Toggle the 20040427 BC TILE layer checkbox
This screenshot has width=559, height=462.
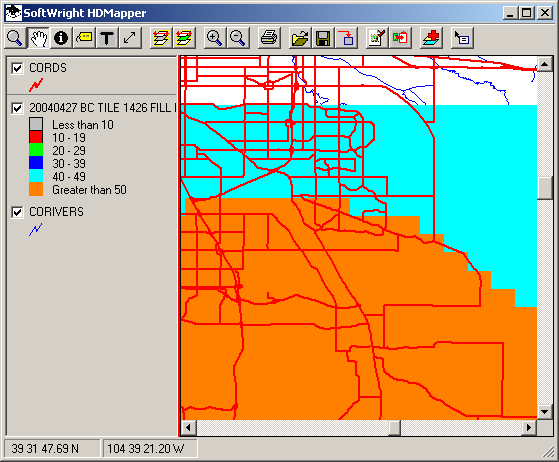[x=17, y=108]
